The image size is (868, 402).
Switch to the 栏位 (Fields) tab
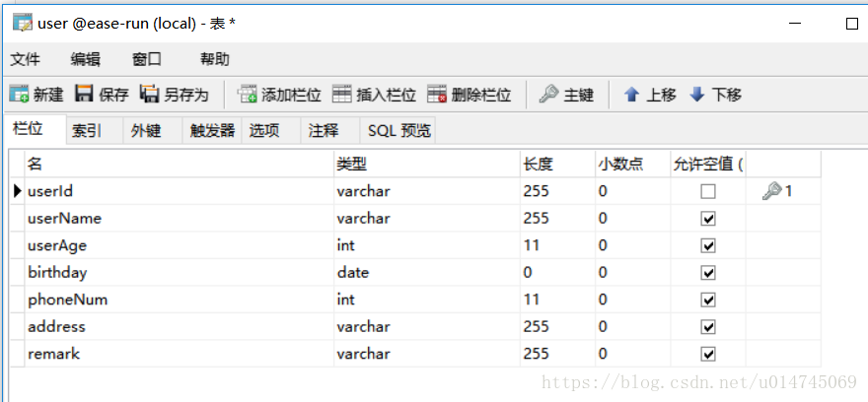click(x=35, y=130)
